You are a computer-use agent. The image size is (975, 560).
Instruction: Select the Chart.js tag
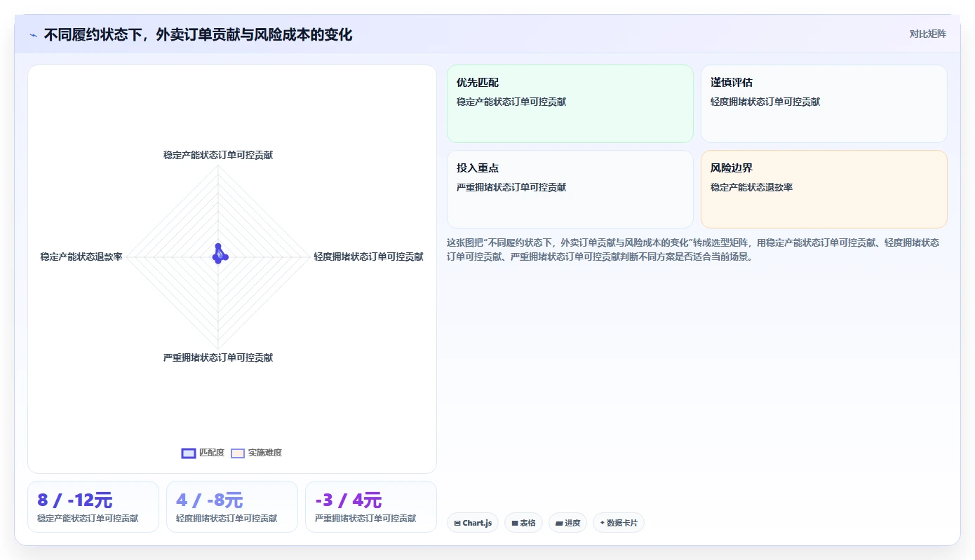coord(473,523)
